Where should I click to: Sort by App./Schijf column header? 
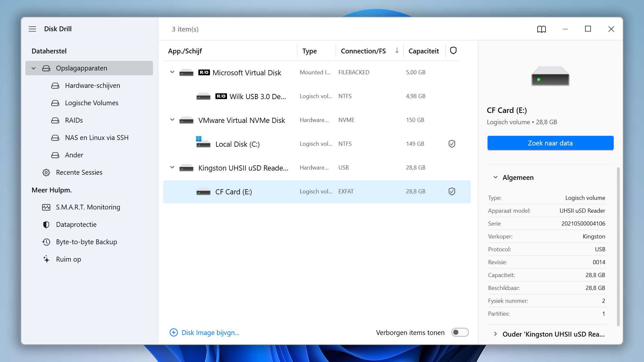pyautogui.click(x=185, y=51)
